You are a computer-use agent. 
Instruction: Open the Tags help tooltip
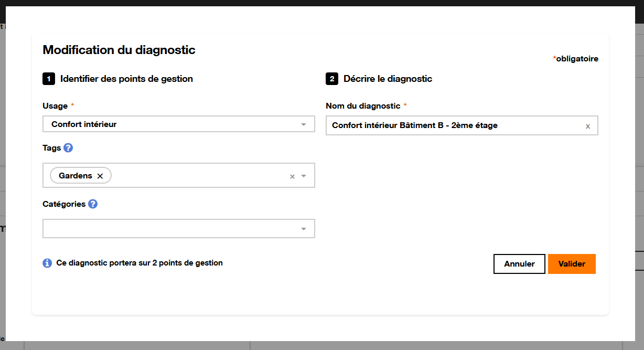point(69,147)
